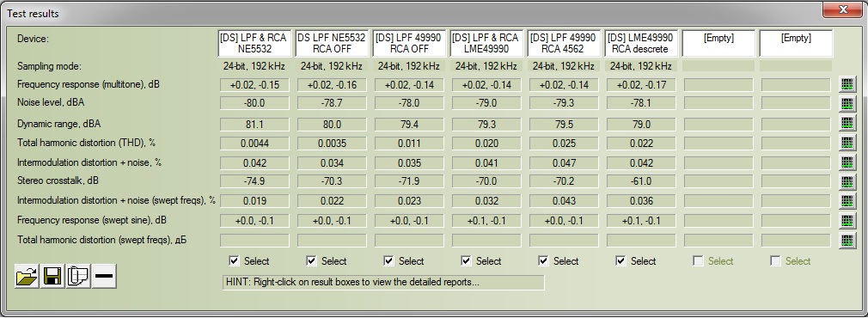This screenshot has height=318, width=868.
Task: Click noise level value -78.7
Action: (x=332, y=104)
